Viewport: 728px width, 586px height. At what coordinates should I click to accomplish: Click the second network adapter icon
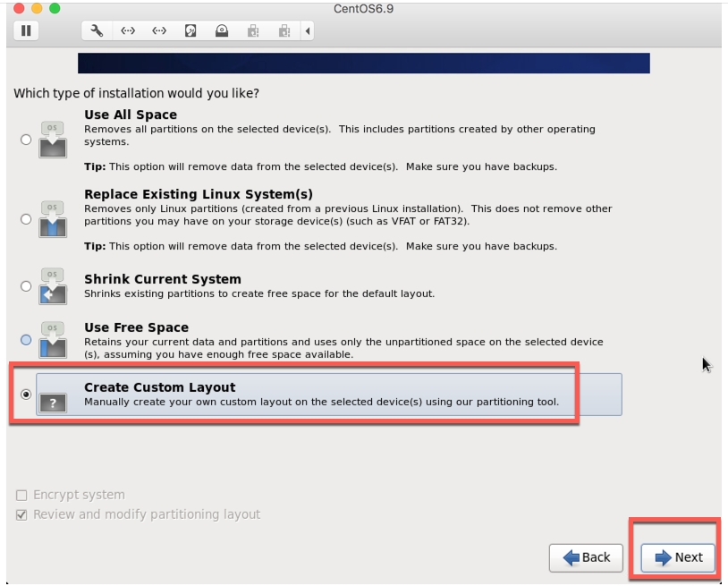click(x=159, y=30)
